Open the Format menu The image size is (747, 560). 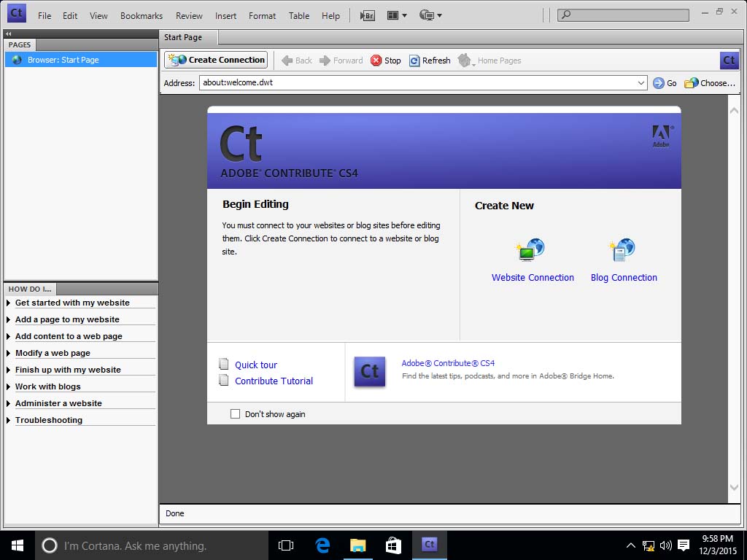tap(262, 16)
